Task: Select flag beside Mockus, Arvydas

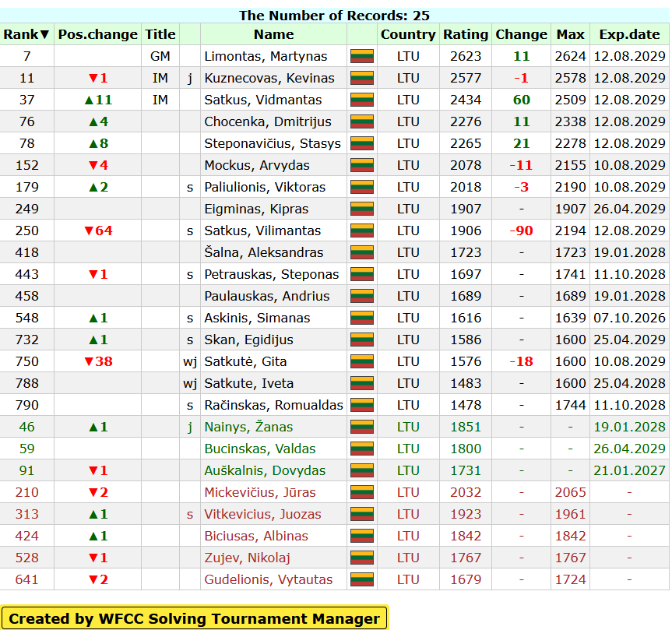Action: pyautogui.click(x=362, y=165)
